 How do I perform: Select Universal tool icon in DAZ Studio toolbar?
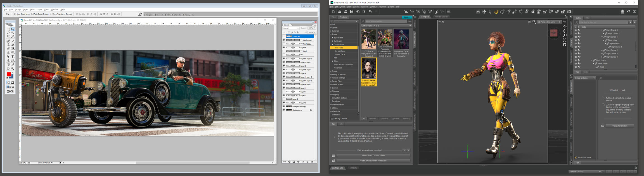(x=496, y=12)
